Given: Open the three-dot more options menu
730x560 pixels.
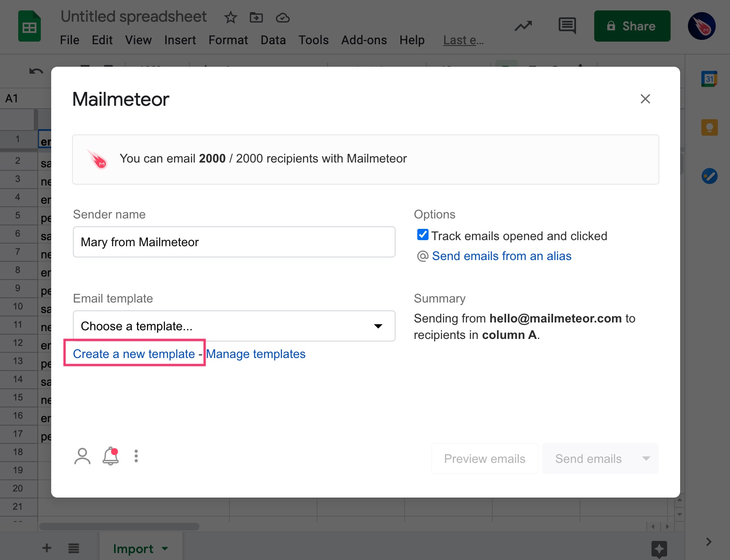Looking at the screenshot, I should tap(136, 456).
